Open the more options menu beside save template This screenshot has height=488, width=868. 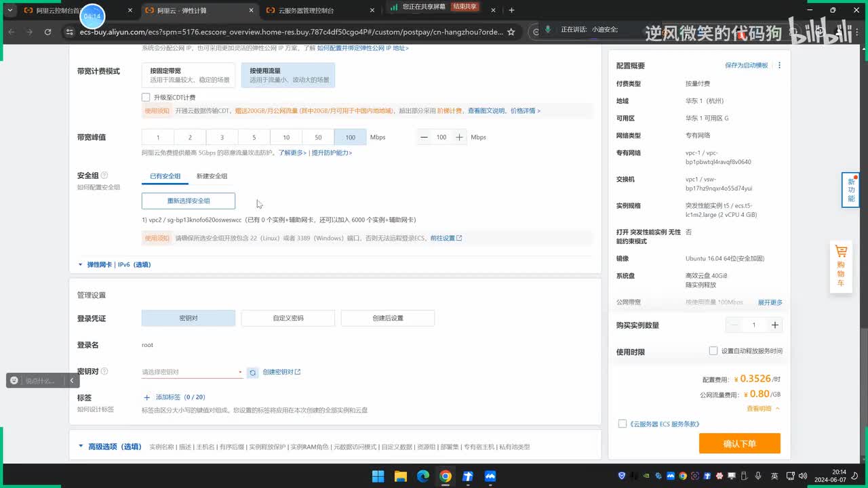779,65
